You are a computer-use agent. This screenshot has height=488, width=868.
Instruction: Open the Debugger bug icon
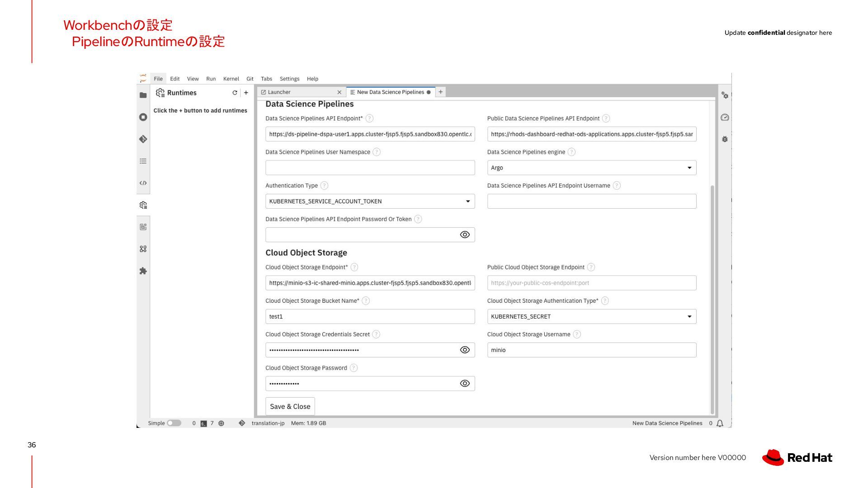[x=725, y=139]
